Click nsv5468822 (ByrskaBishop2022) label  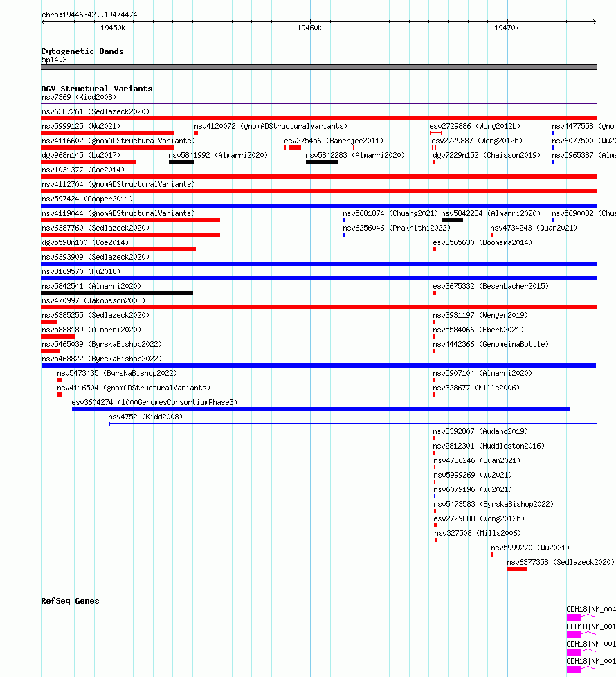[102, 359]
